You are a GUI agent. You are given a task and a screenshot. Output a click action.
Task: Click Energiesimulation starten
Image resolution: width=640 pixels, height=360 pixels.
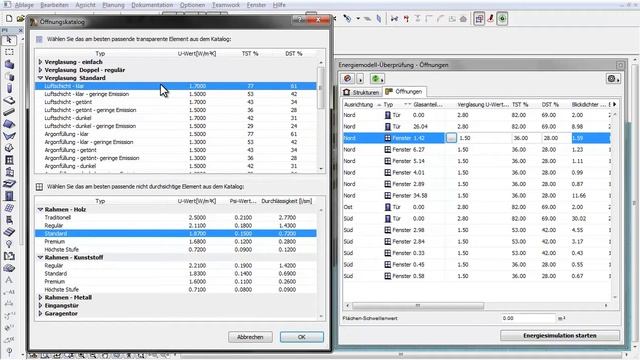560,336
